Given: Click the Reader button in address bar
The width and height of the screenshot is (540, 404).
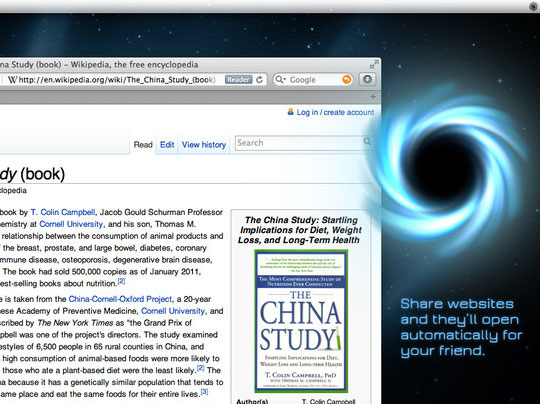Looking at the screenshot, I should 238,80.
